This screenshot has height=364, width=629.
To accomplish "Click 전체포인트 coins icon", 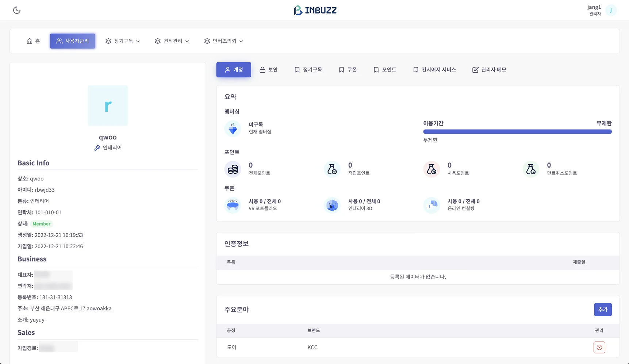I will click(233, 169).
